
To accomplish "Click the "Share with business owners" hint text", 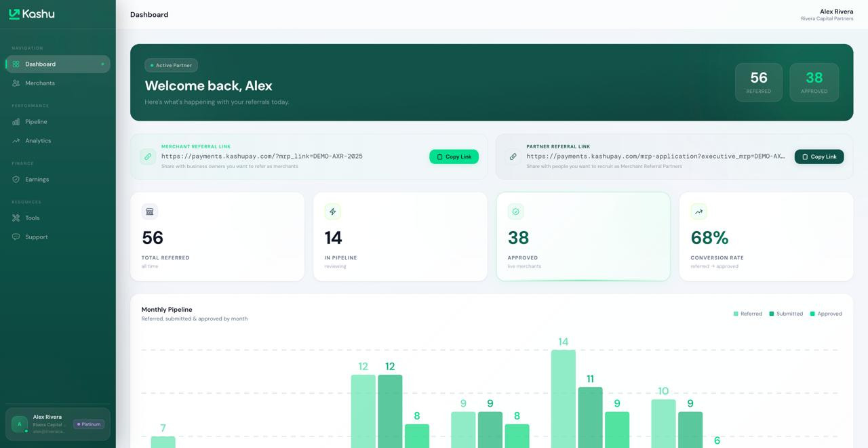I will (230, 166).
